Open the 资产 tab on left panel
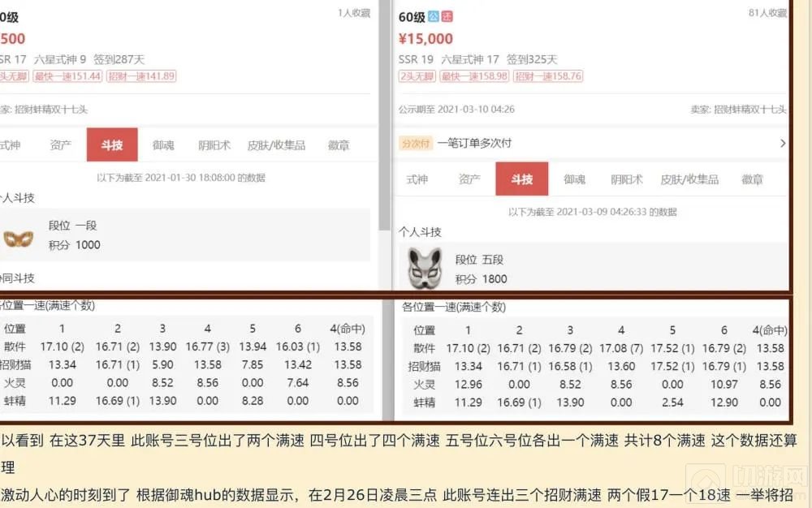 tap(58, 144)
